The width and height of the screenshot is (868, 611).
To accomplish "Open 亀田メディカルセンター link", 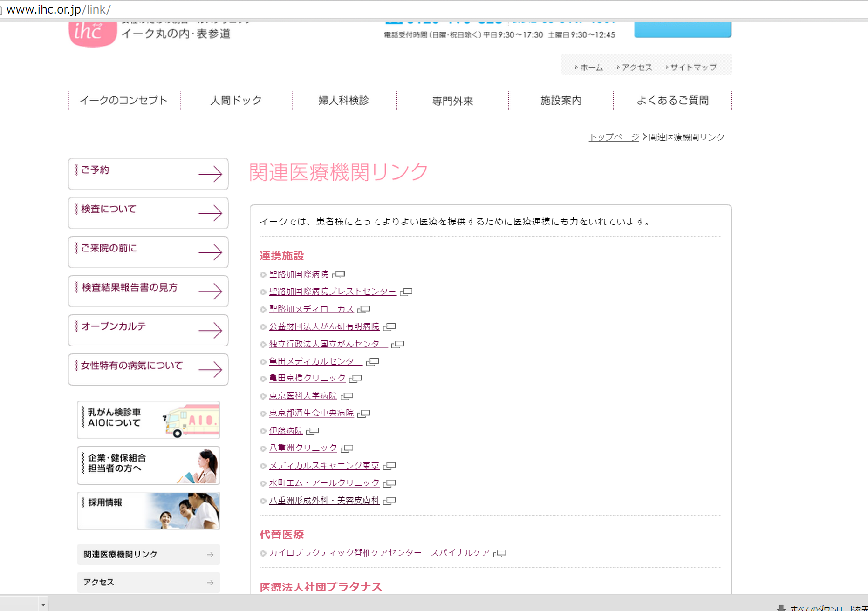I will click(316, 361).
